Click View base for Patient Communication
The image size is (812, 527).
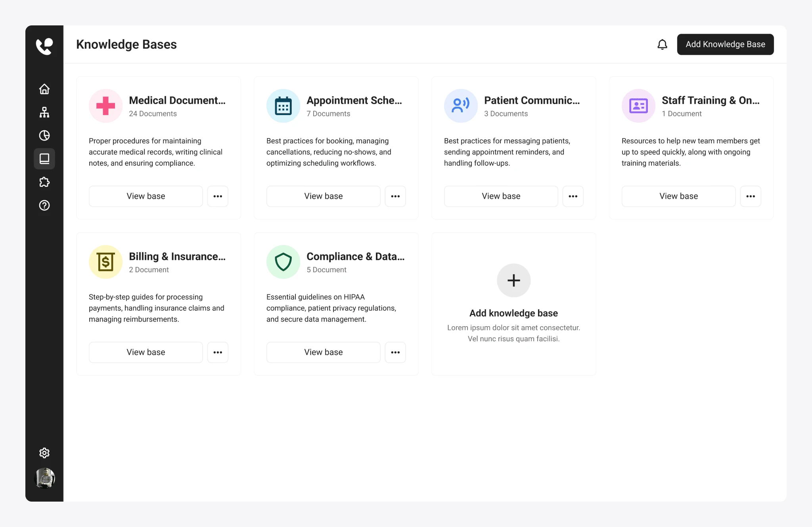(x=501, y=196)
